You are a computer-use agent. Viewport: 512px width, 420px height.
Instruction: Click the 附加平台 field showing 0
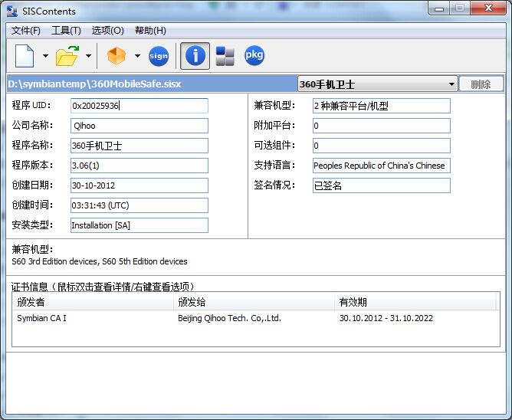(382, 126)
